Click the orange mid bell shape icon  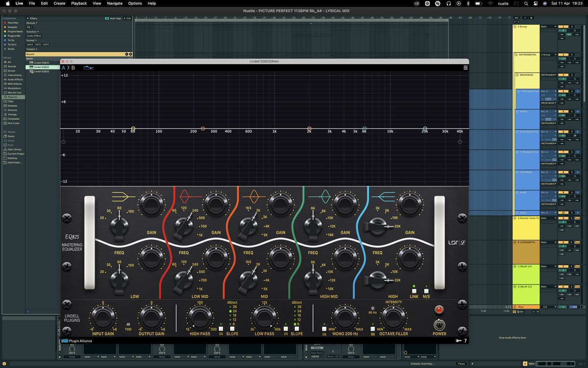[254, 197]
